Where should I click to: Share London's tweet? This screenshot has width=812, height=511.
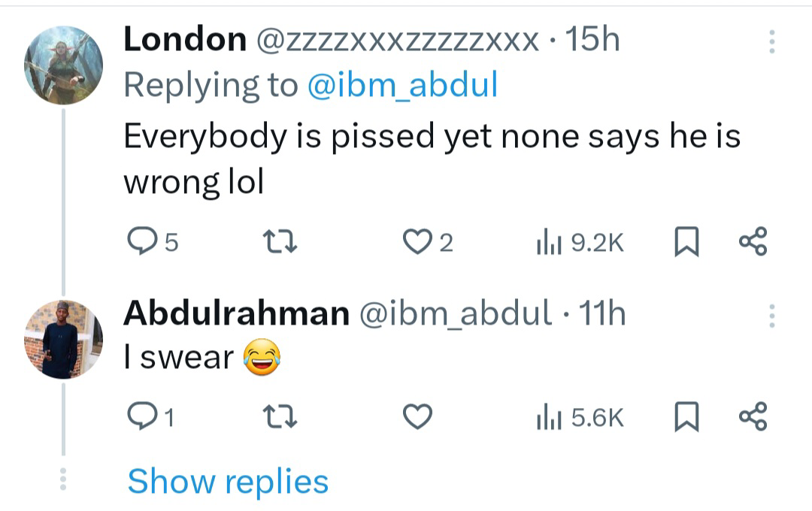[x=753, y=243]
